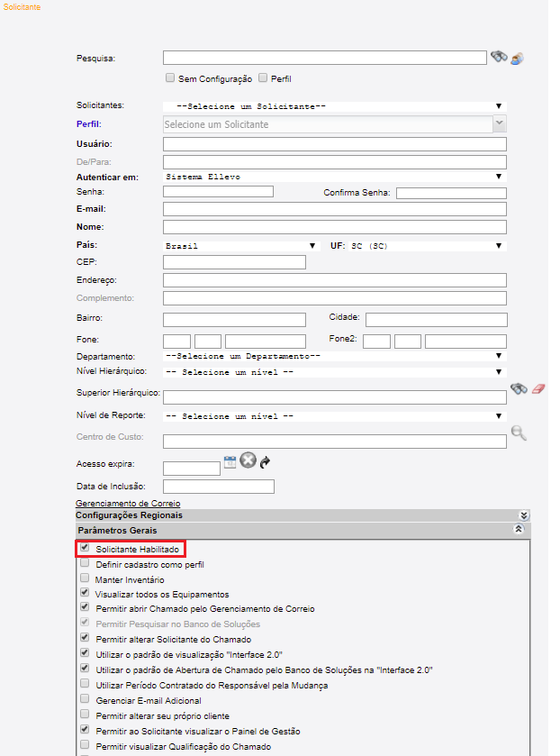Click the Confirma Senha field

pos(451,193)
